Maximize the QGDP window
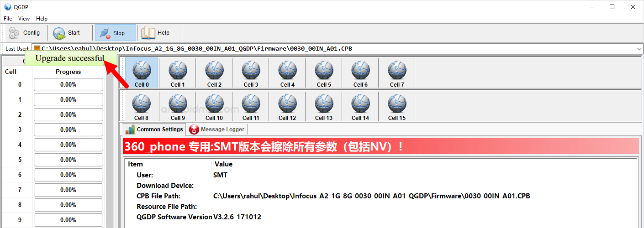 [x=612, y=7]
